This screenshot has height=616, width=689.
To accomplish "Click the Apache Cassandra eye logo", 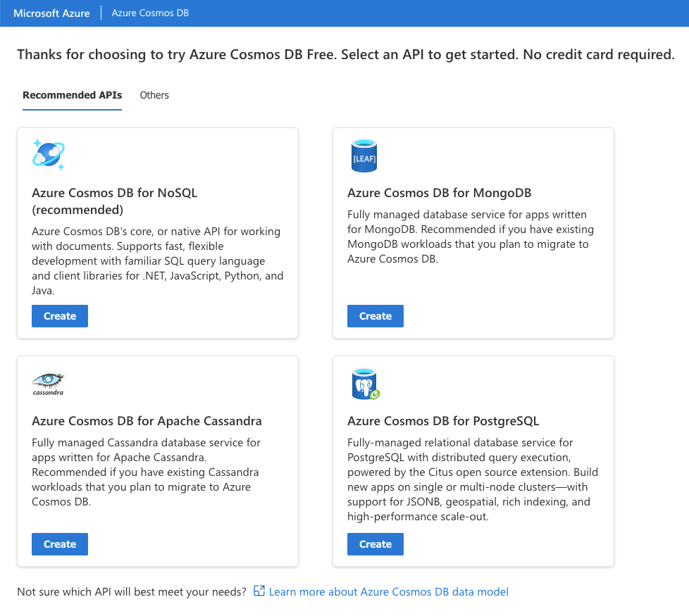I will coord(48,383).
